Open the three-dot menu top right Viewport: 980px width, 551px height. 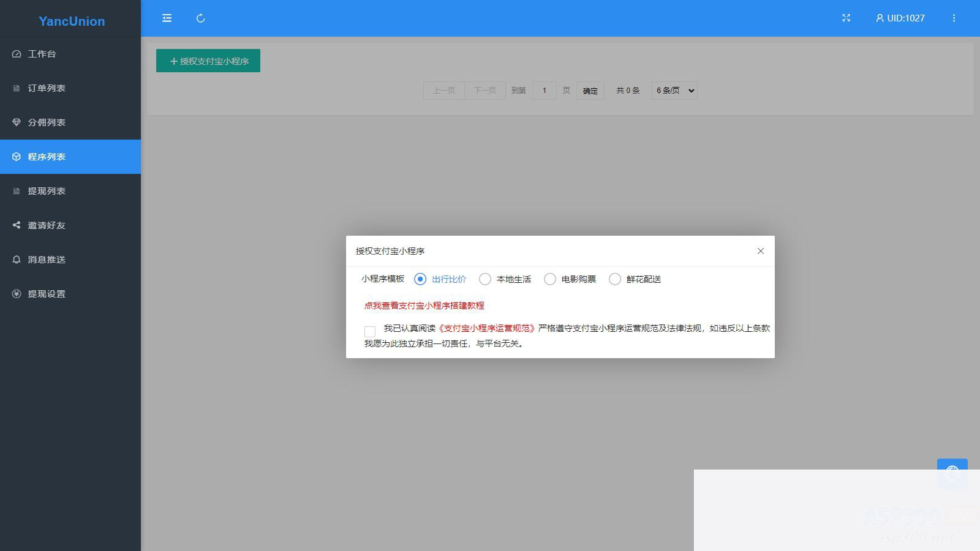point(954,18)
